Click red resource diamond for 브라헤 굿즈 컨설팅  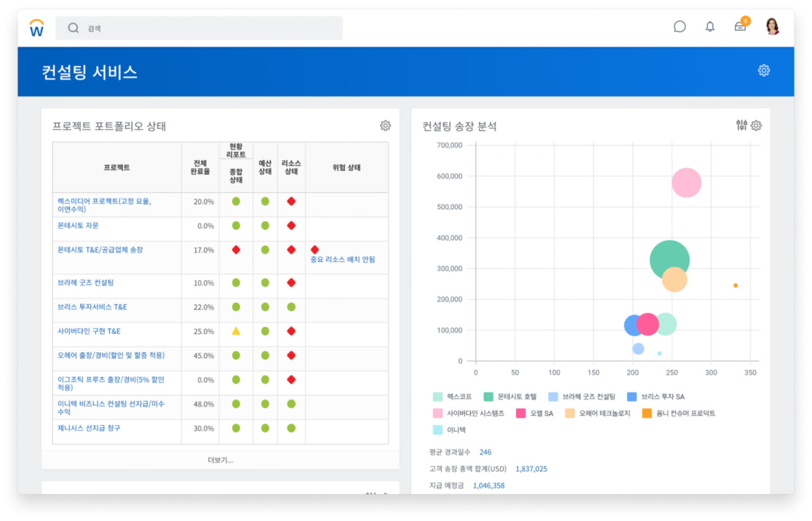(x=291, y=282)
